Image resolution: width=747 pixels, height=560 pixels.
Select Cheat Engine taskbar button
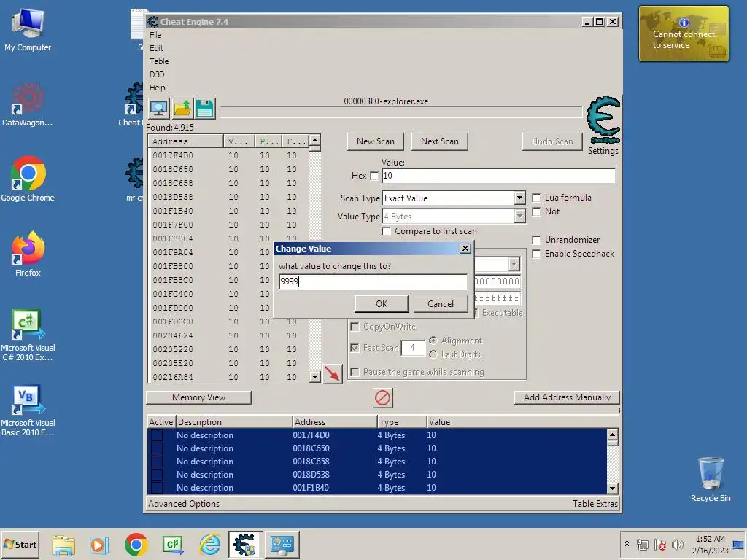[x=244, y=545]
